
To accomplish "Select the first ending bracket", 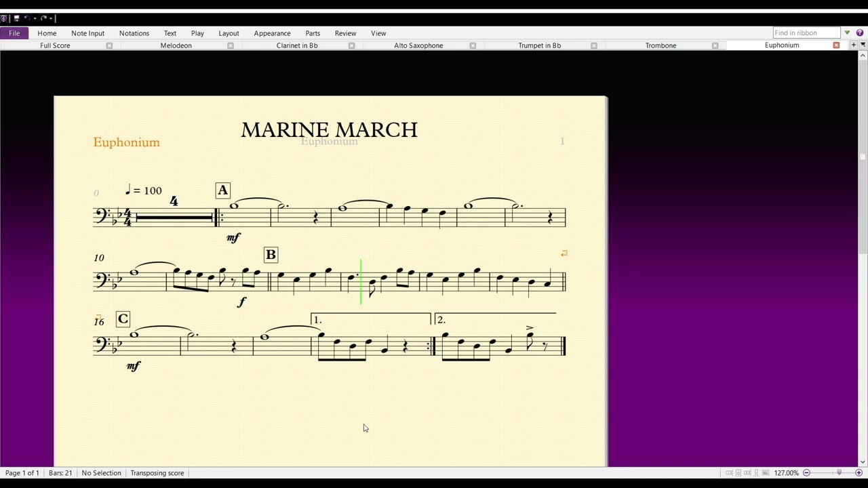I will pyautogui.click(x=371, y=319).
